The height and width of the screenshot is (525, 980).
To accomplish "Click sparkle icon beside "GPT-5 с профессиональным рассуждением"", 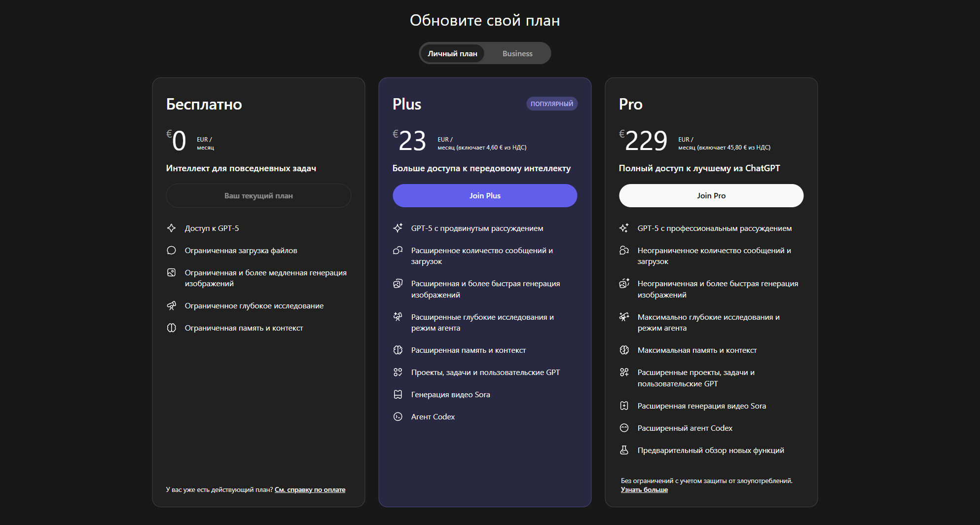I will tap(624, 228).
